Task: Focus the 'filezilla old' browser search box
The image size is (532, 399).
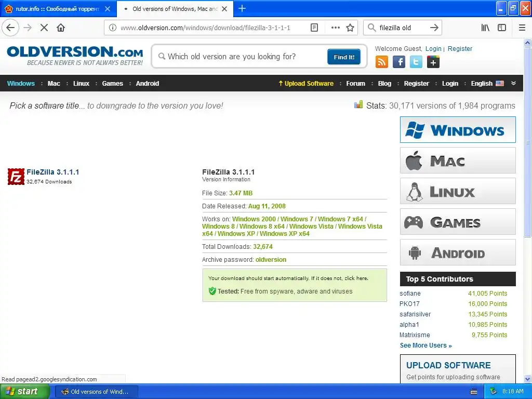Action: pyautogui.click(x=402, y=28)
